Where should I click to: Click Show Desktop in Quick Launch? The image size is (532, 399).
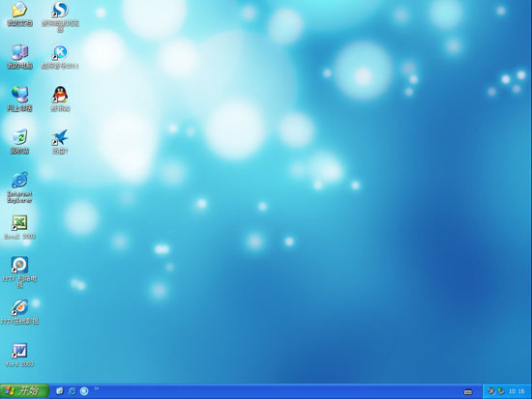click(x=60, y=391)
